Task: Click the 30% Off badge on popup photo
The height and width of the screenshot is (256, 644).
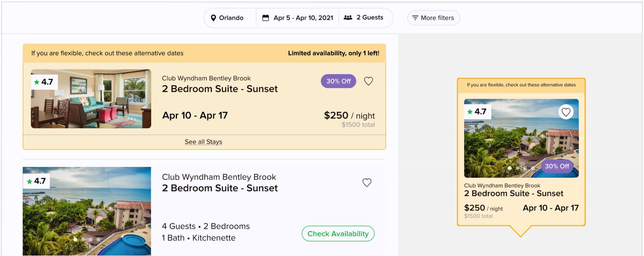Action: 557,166
